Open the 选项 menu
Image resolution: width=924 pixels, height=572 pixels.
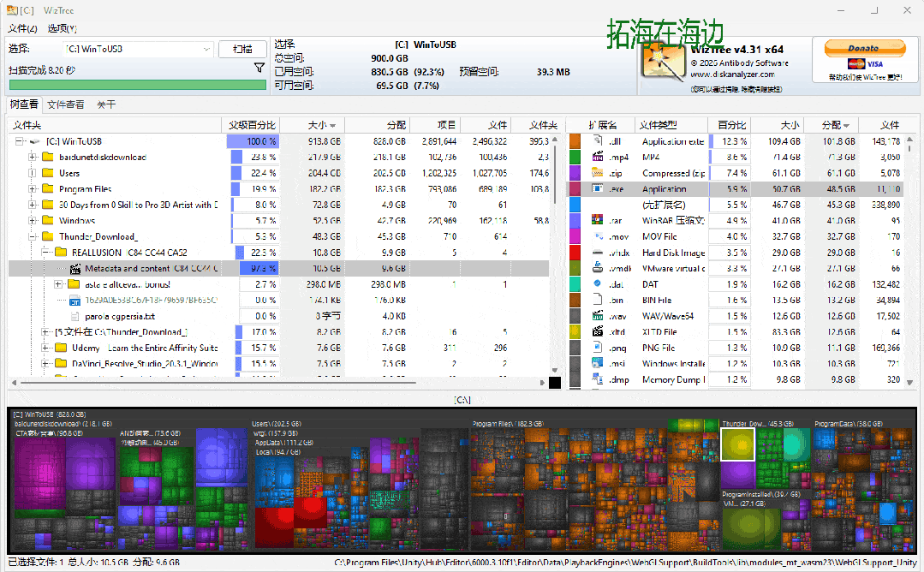(62, 28)
